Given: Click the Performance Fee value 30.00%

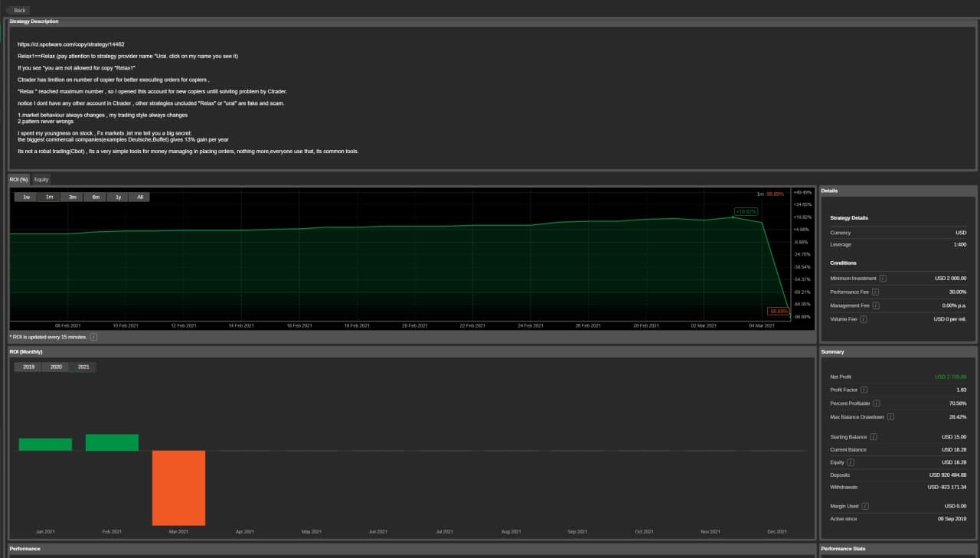Looking at the screenshot, I should point(958,292).
